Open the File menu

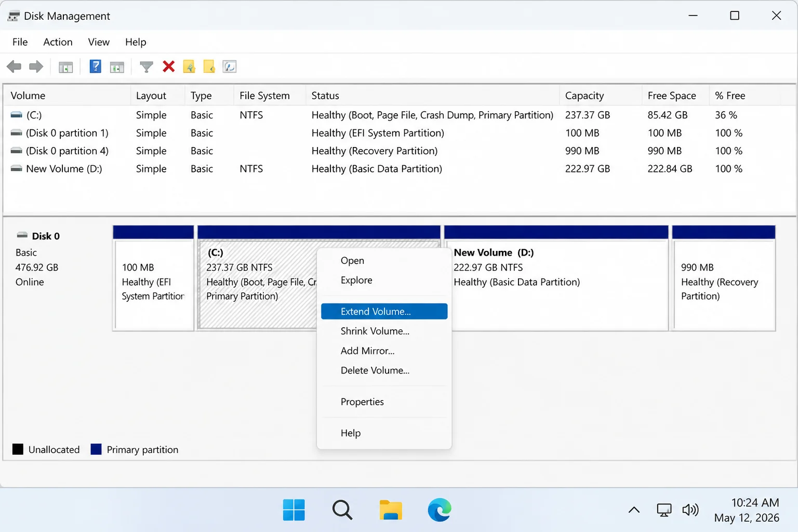(20, 42)
